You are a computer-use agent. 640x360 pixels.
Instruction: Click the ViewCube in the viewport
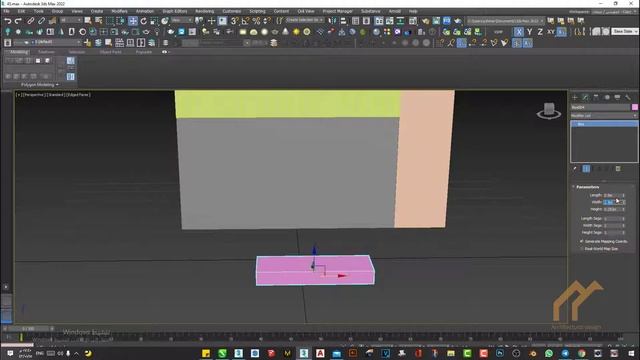[x=549, y=111]
